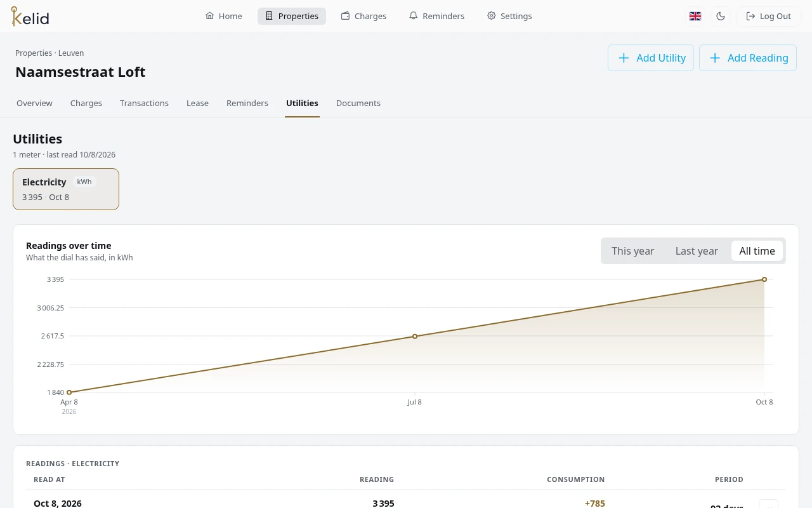Go to the Home page
The height and width of the screenshot is (508, 812).
point(223,16)
